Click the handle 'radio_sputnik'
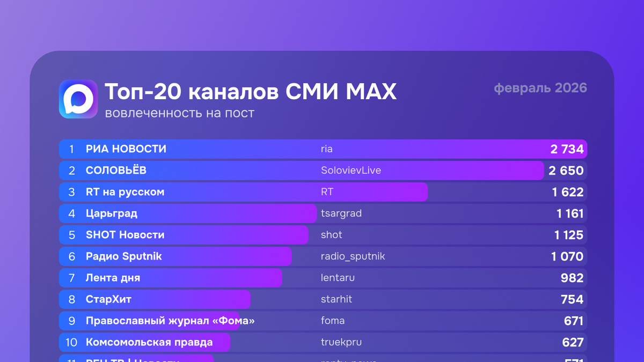 tap(353, 257)
